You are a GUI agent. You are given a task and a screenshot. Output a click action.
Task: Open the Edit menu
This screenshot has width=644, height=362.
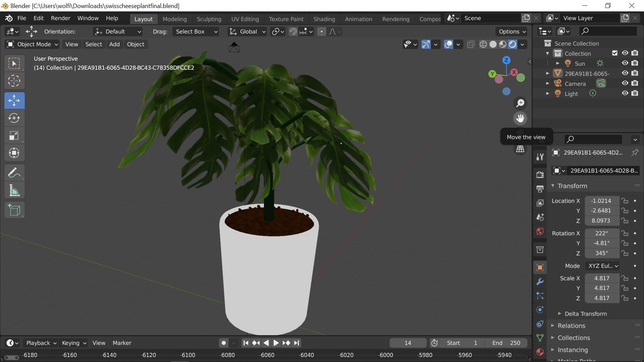click(39, 18)
